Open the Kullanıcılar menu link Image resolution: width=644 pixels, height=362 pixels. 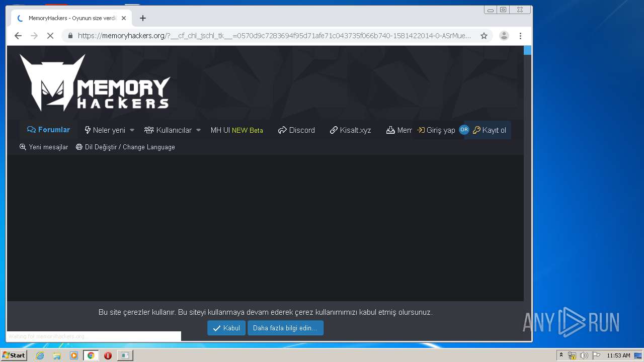168,130
